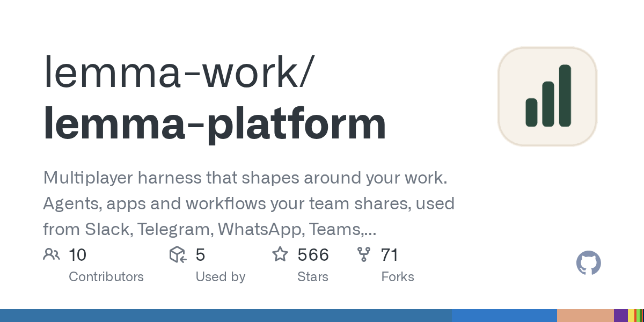Click the Used by label
644x322 pixels.
click(221, 277)
